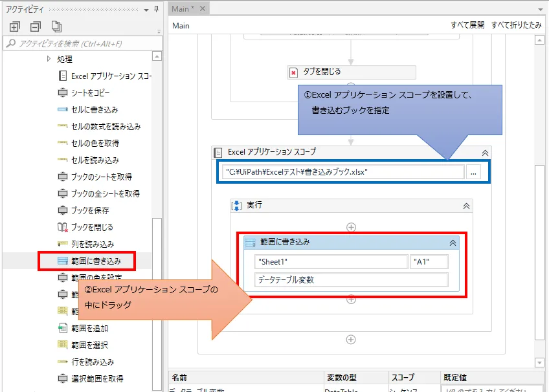This screenshot has height=392, width=549.
Task: Open the アクティビティ panel options dropdown
Action: [144, 9]
